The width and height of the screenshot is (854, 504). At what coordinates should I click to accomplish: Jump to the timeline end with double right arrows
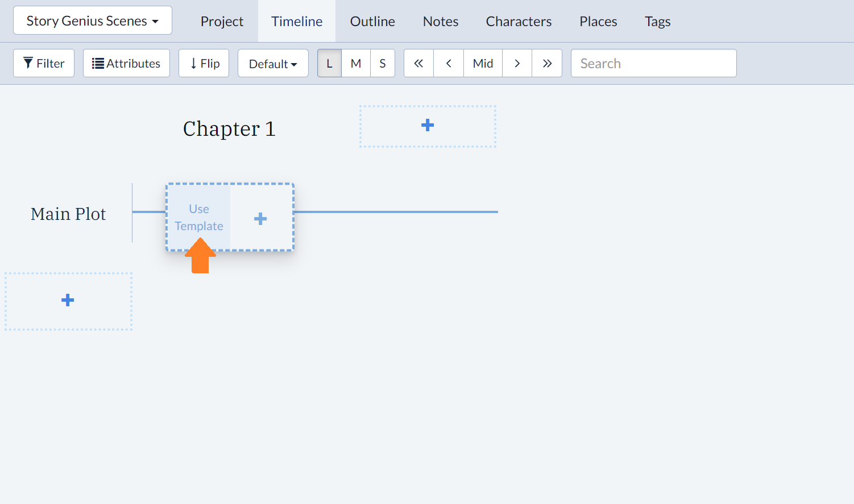(x=547, y=63)
